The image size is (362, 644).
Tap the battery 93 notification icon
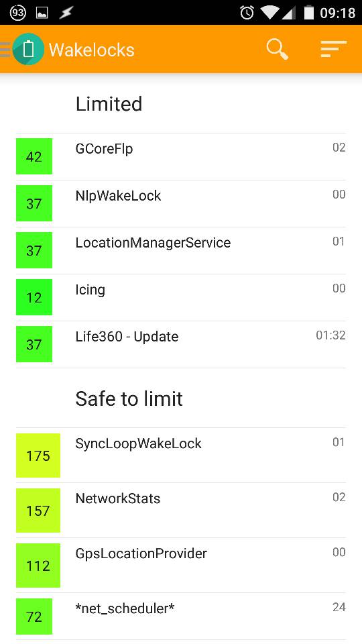pos(17,13)
